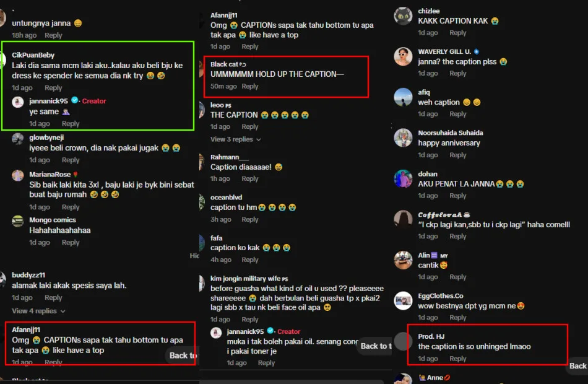The height and width of the screenshot is (384, 588).
Task: Open kim jongin military wife profile name
Action: (245, 279)
